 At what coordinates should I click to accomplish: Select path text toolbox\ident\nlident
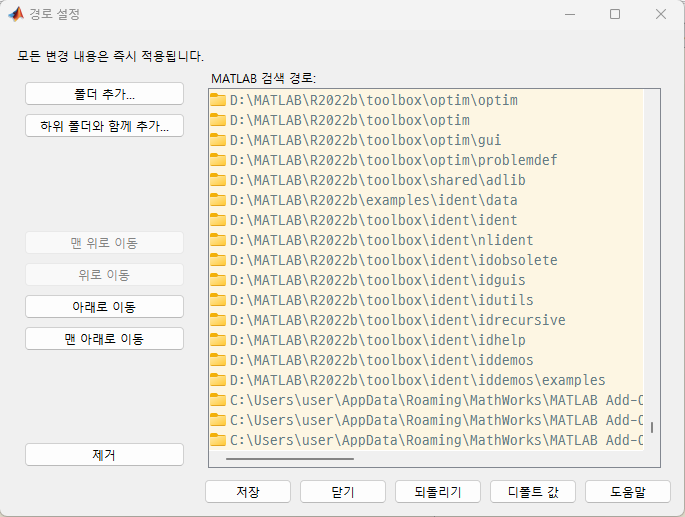381,240
